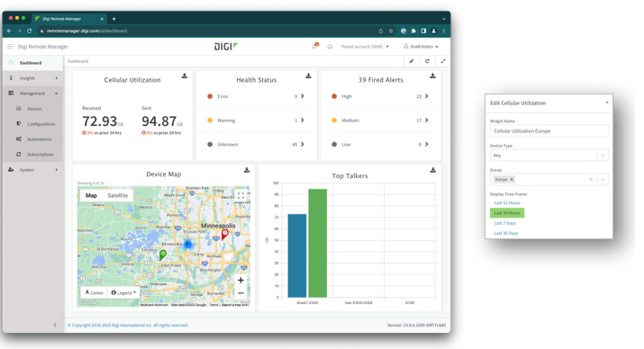Viewport: 644px width, 349px height.
Task: Switch the map to Satellite view
Action: pyautogui.click(x=117, y=195)
